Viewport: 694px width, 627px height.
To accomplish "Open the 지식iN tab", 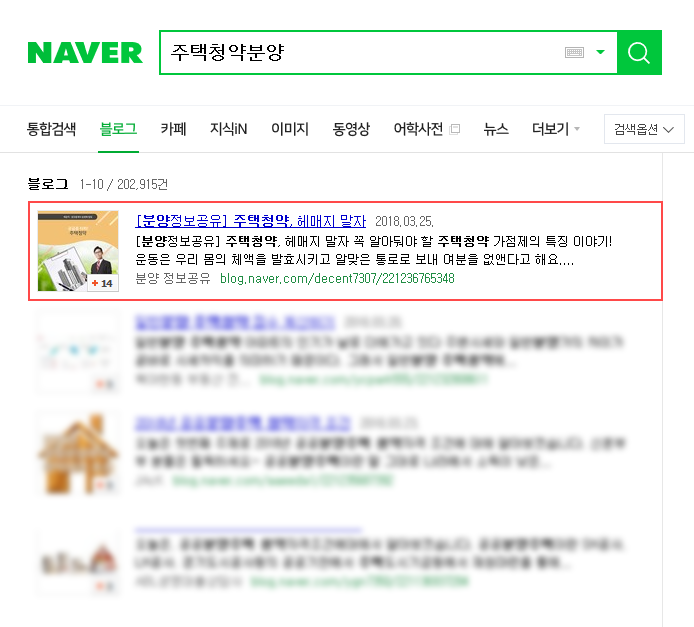I will point(228,129).
